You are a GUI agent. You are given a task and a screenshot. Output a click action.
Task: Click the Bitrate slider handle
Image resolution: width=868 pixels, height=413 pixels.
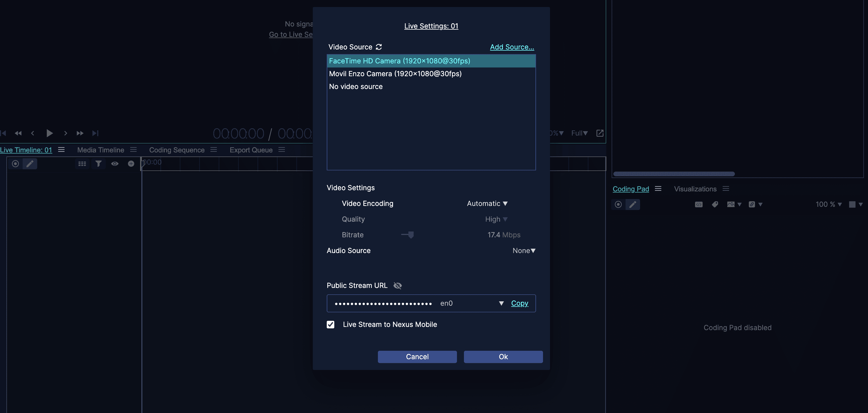coord(411,235)
